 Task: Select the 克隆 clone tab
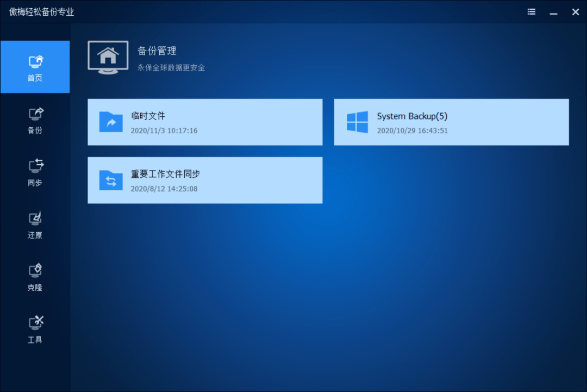[35, 277]
